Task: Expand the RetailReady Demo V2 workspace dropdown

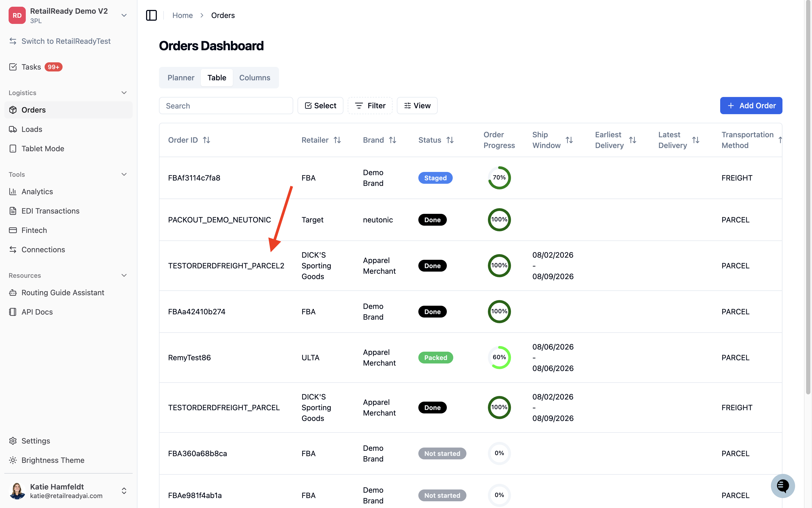Action: (124, 16)
